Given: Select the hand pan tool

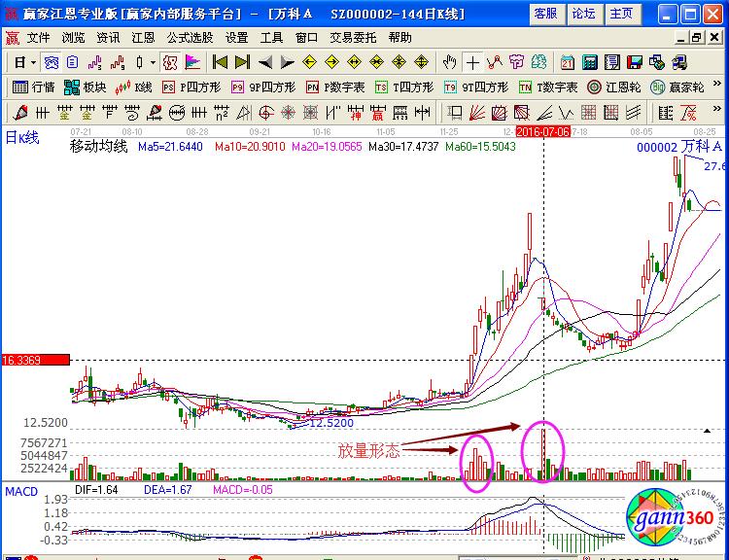Looking at the screenshot, I should (x=449, y=62).
